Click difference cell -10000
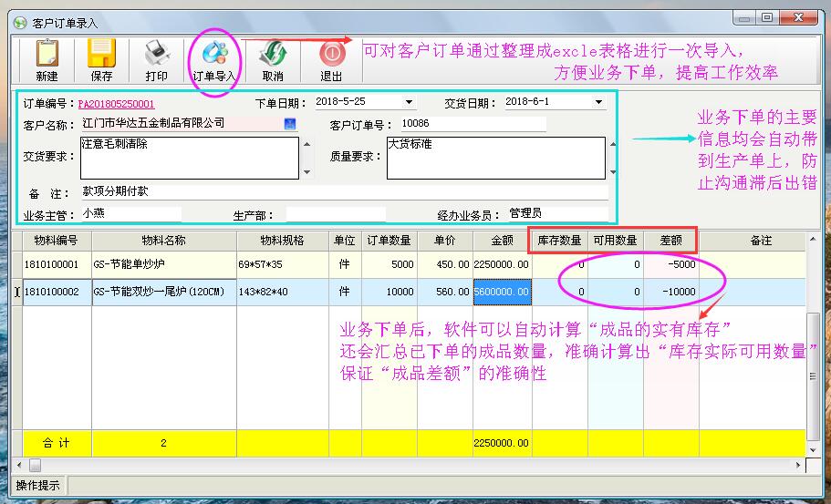The image size is (831, 504). click(x=671, y=292)
